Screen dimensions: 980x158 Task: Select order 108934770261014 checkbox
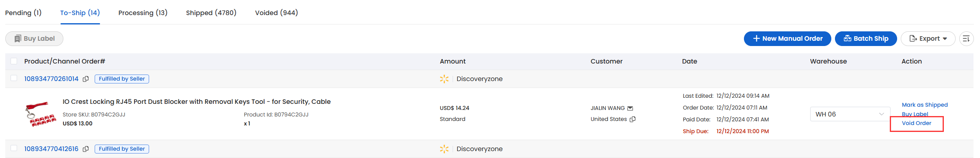point(14,78)
